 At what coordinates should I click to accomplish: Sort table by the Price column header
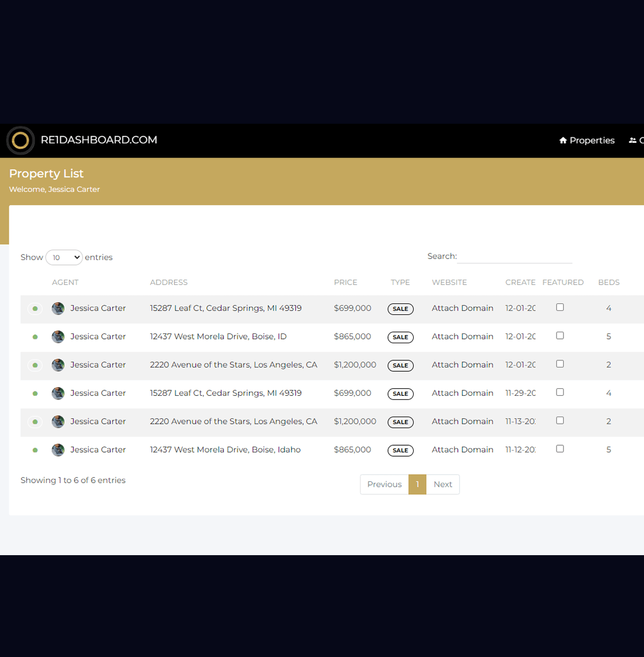click(x=345, y=283)
